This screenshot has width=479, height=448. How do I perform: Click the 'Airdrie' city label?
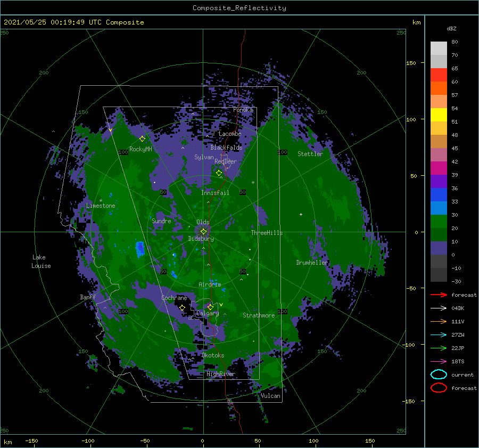[x=210, y=284]
